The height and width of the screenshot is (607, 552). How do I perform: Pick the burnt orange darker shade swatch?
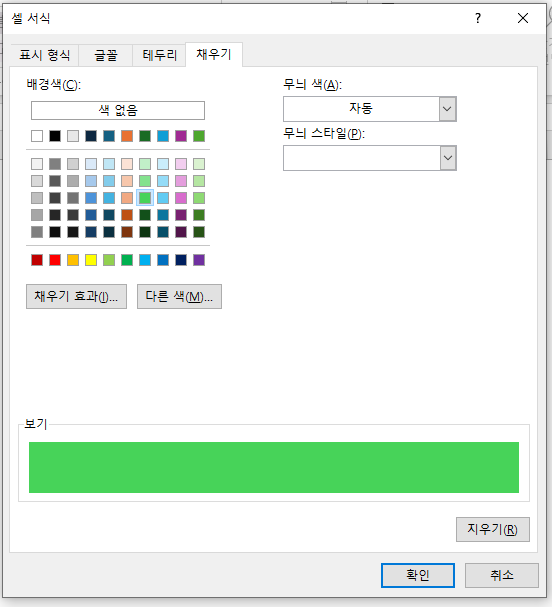[127, 215]
